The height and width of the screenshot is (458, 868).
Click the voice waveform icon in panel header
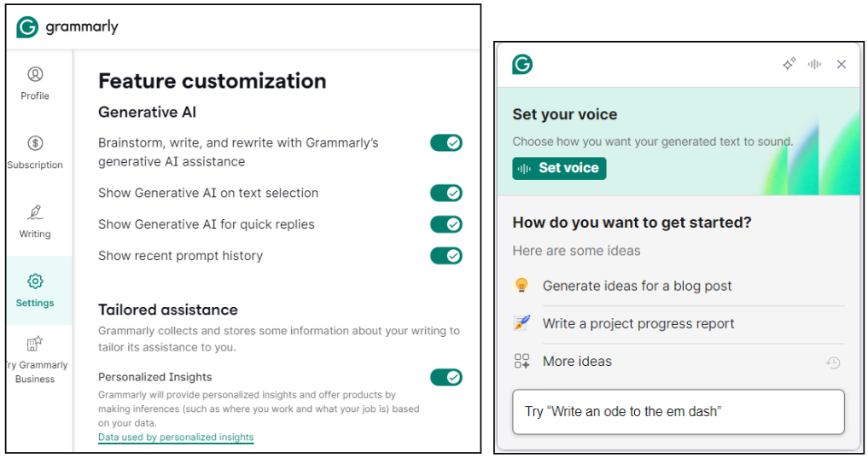pyautogui.click(x=815, y=64)
